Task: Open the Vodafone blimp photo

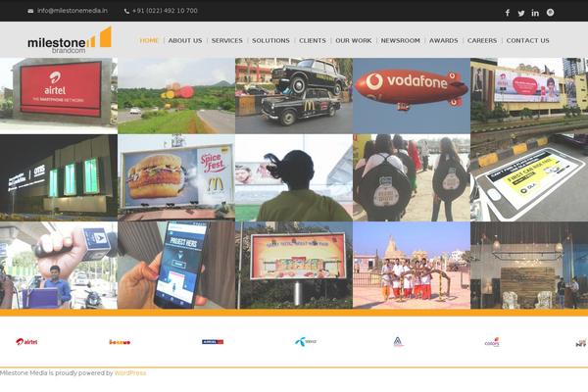Action: coord(412,96)
